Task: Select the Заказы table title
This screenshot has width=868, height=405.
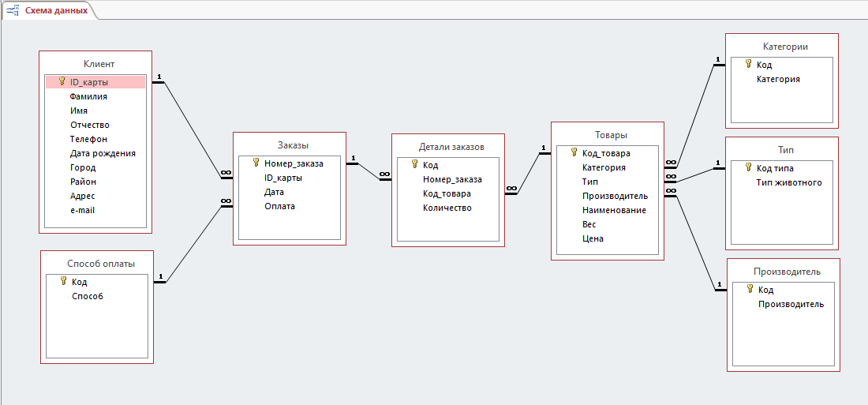Action: 293,145
